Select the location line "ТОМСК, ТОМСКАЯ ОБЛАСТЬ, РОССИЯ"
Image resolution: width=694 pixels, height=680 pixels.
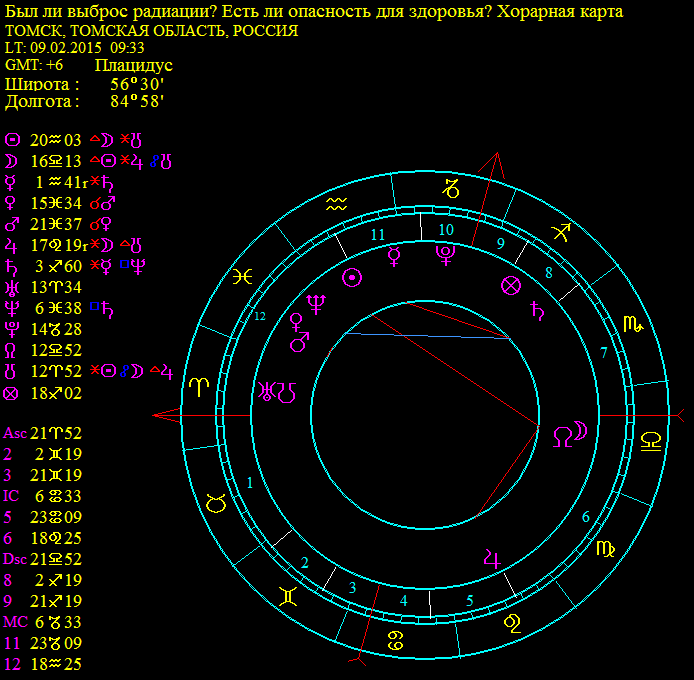point(151,31)
